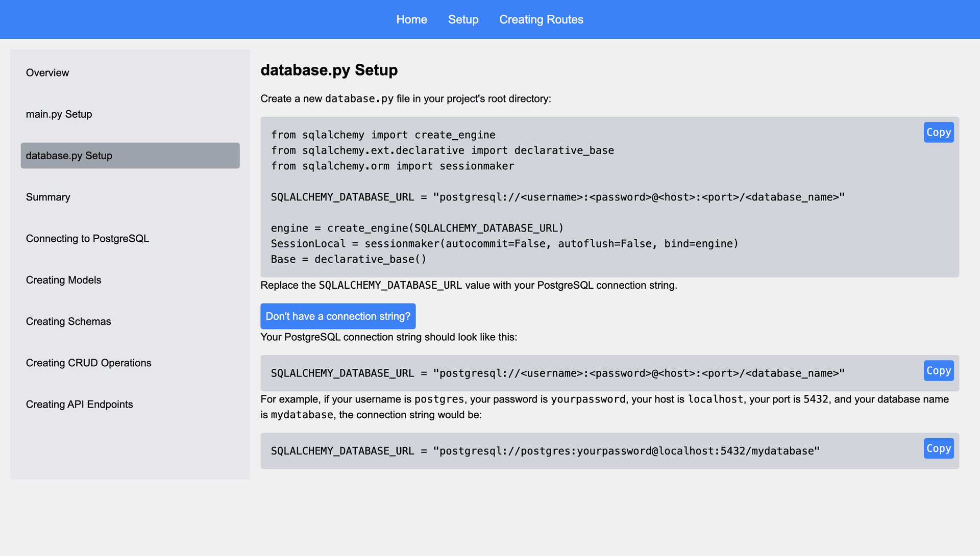Open Creating Schemas sidebar entry
980x556 pixels.
[x=130, y=321]
